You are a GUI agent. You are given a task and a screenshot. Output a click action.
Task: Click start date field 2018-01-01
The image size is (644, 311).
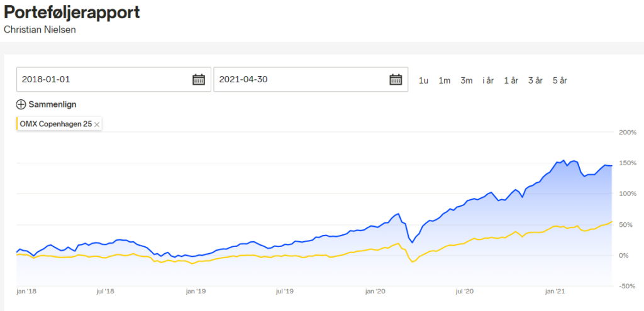point(101,80)
